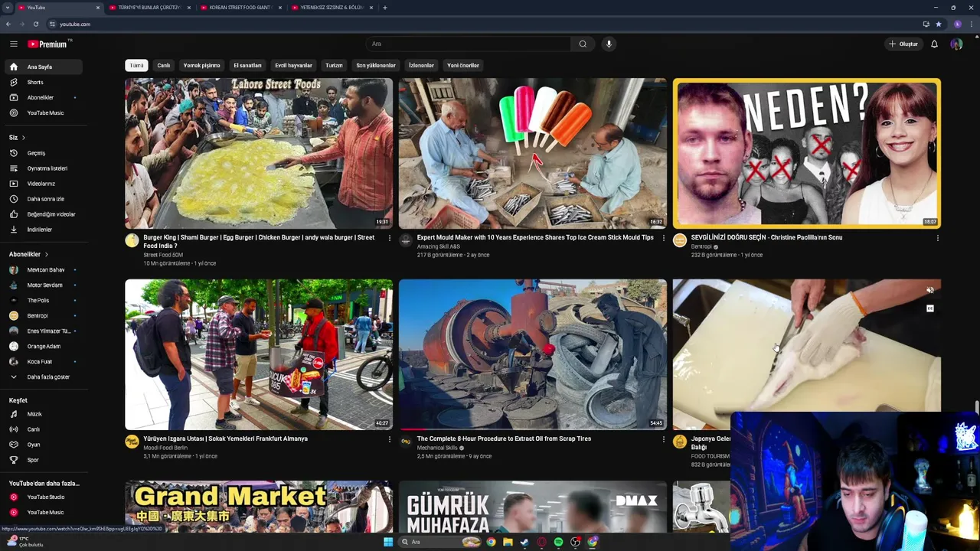Select the Turizm filter chip
Screen dimensions: 980x551
(334, 66)
